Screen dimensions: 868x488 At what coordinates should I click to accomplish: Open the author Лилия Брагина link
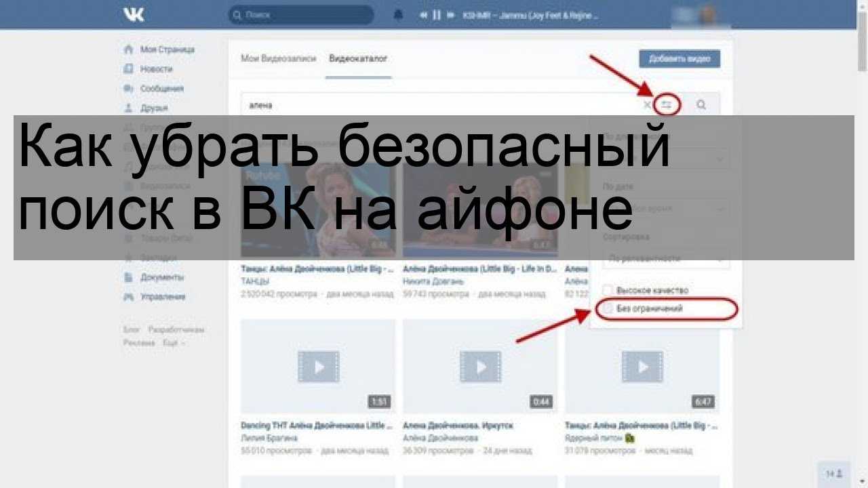269,439
